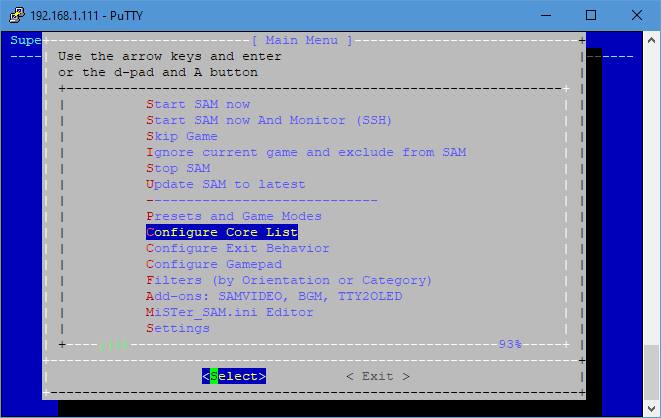
Task: Click the PuTTY vertical scrollbar thumb
Action: tap(651, 372)
